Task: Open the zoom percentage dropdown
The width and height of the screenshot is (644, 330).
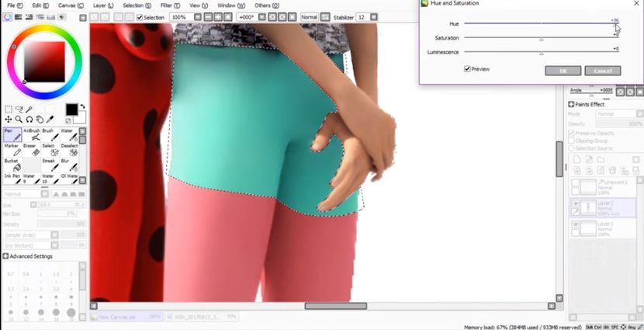Action: [198, 17]
